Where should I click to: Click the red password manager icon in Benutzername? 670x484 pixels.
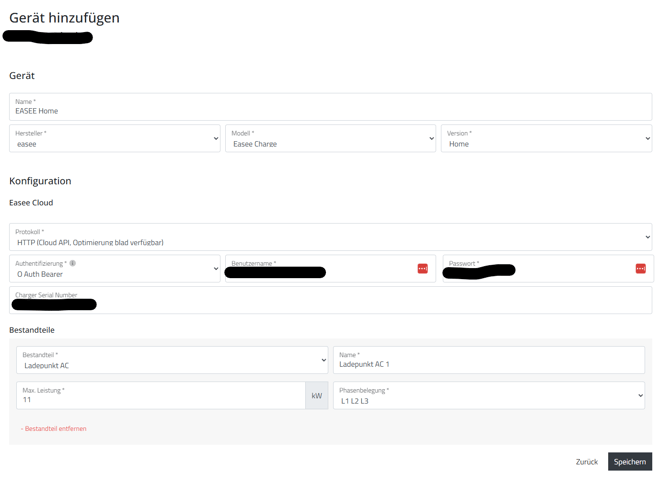point(422,269)
